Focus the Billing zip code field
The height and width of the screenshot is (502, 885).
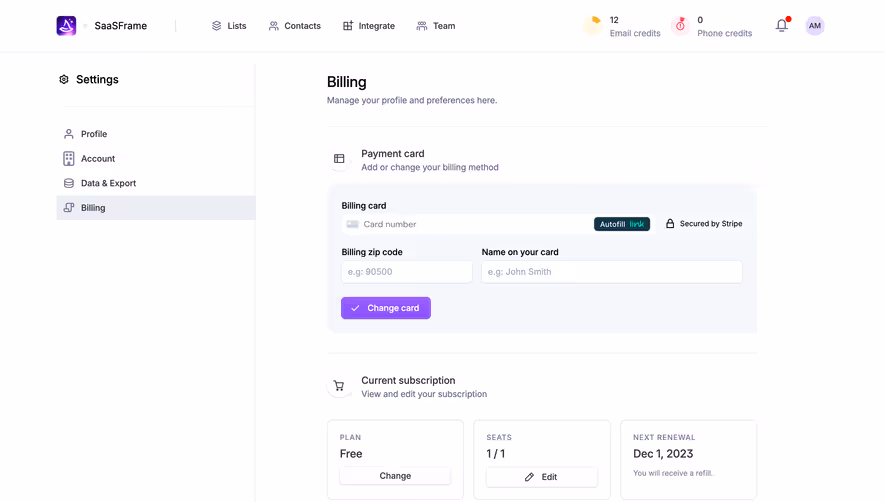(x=406, y=272)
